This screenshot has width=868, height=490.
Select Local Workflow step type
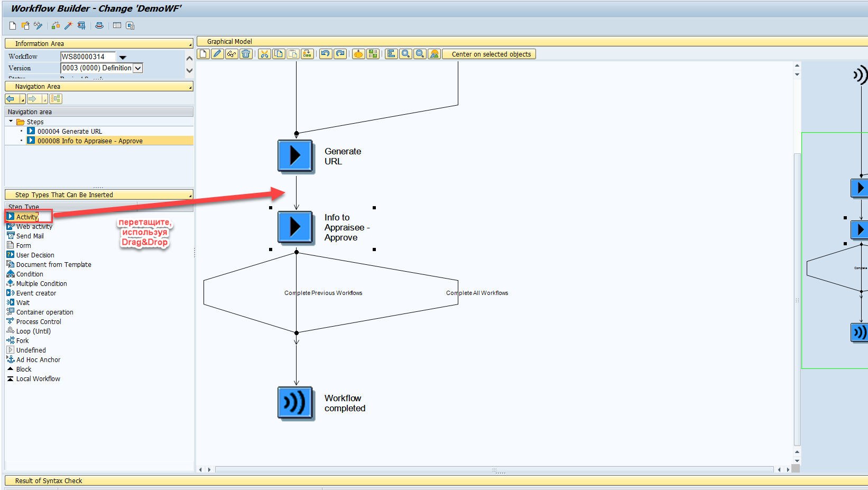pos(38,378)
